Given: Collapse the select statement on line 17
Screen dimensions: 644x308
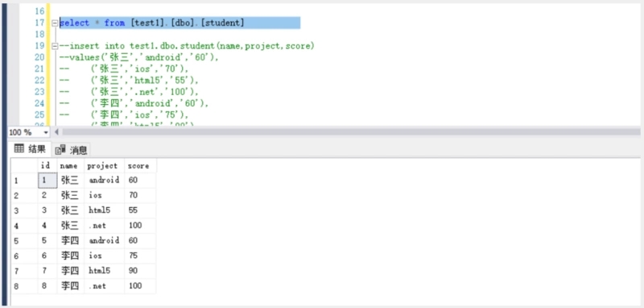Looking at the screenshot, I should coord(55,23).
